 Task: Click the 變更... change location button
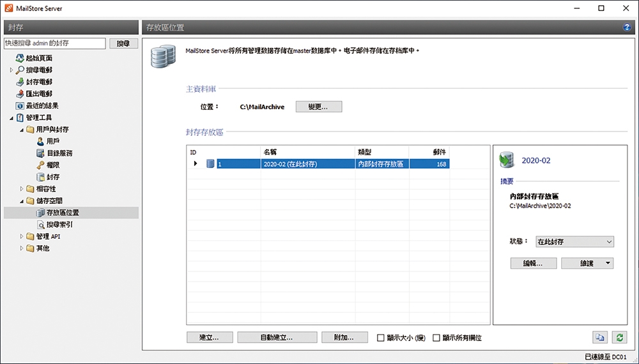point(319,107)
